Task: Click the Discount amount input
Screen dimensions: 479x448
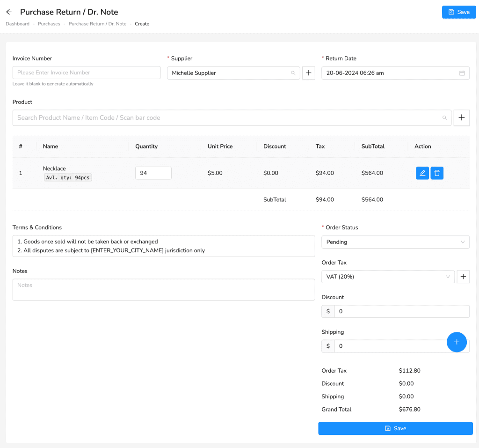Action: click(402, 311)
